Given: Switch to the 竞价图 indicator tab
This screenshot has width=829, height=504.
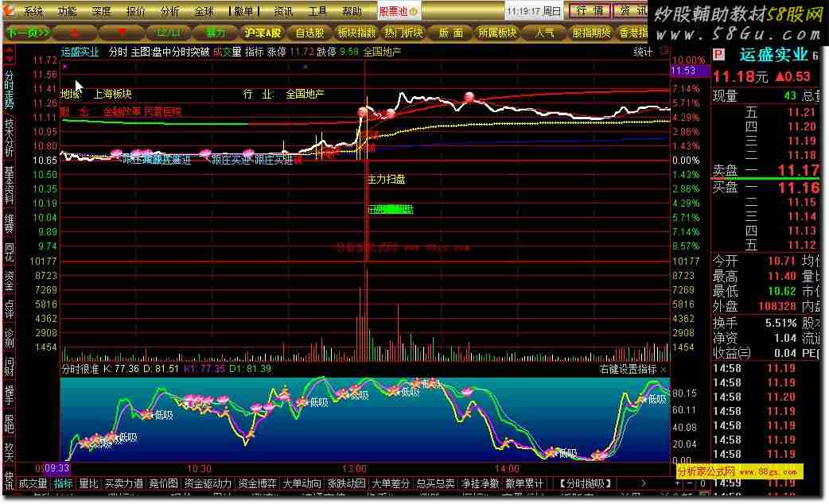Looking at the screenshot, I should click(x=163, y=483).
